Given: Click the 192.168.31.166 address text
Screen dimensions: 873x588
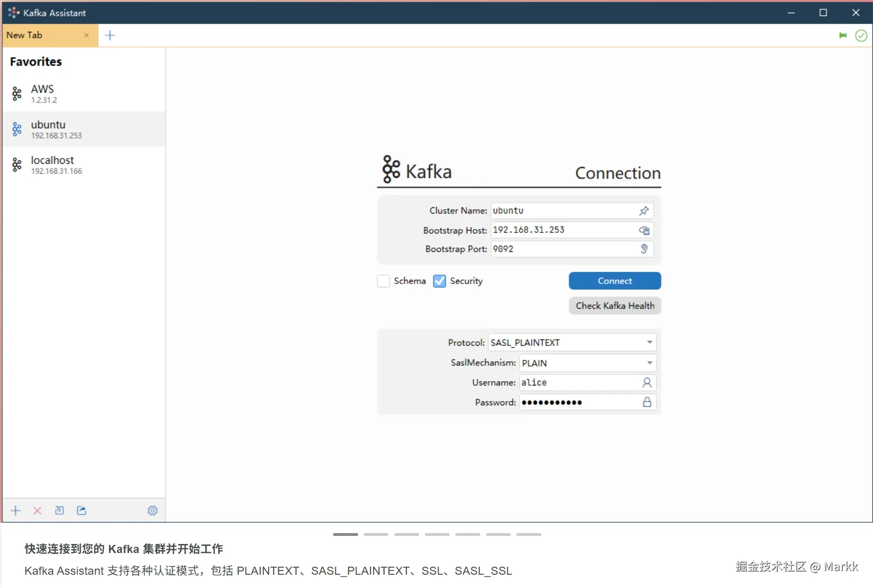Looking at the screenshot, I should pos(56,171).
